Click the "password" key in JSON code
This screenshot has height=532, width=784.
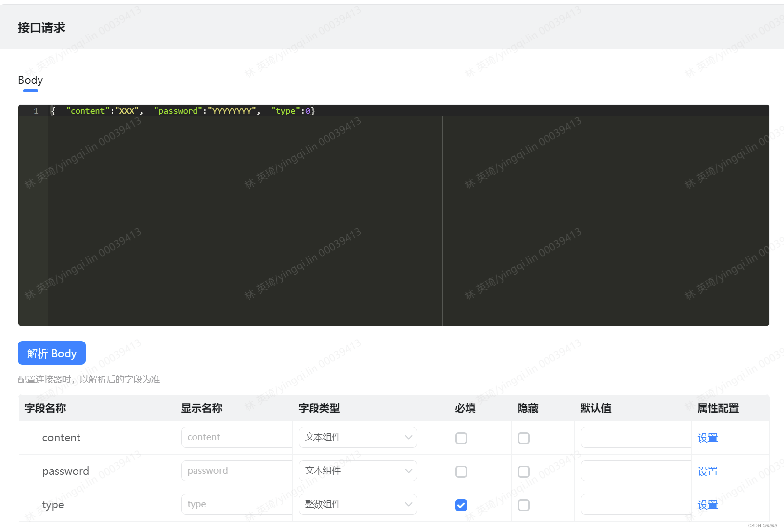coord(178,111)
